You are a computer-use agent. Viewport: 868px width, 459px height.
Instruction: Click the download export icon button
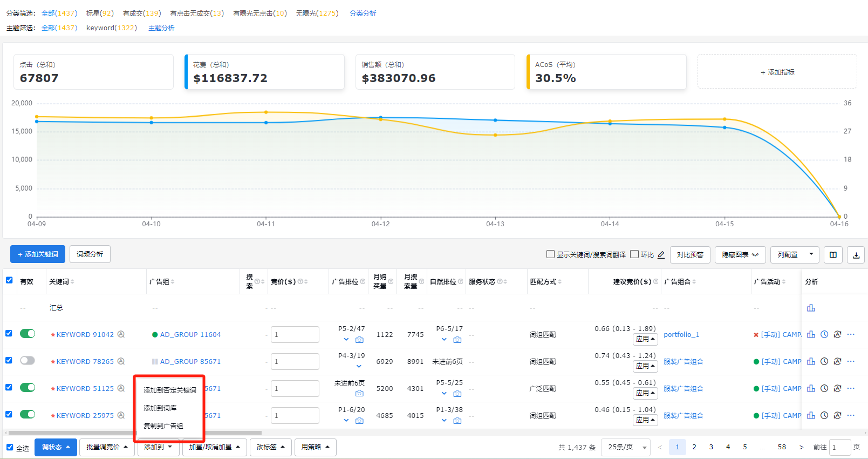coord(856,255)
